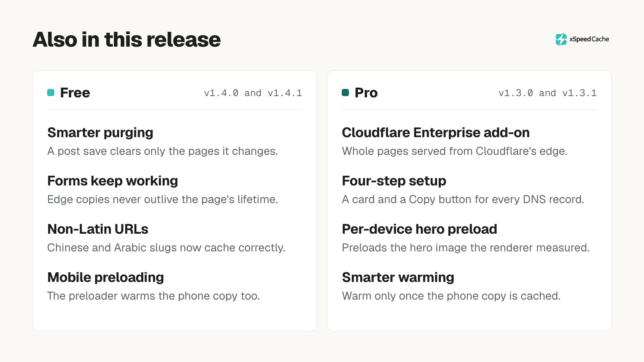Click 'Chinese and Arabic slugs now cache correctly.'

pyautogui.click(x=166, y=248)
